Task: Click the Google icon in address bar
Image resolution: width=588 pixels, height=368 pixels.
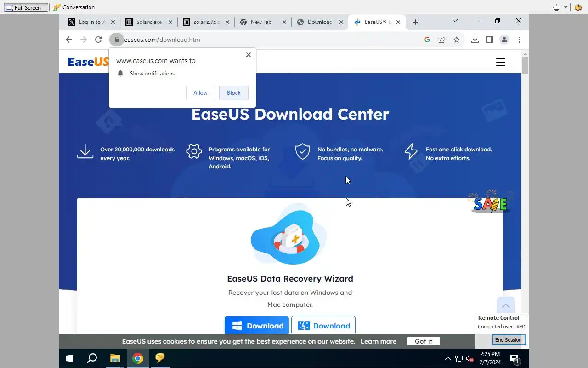Action: click(427, 40)
